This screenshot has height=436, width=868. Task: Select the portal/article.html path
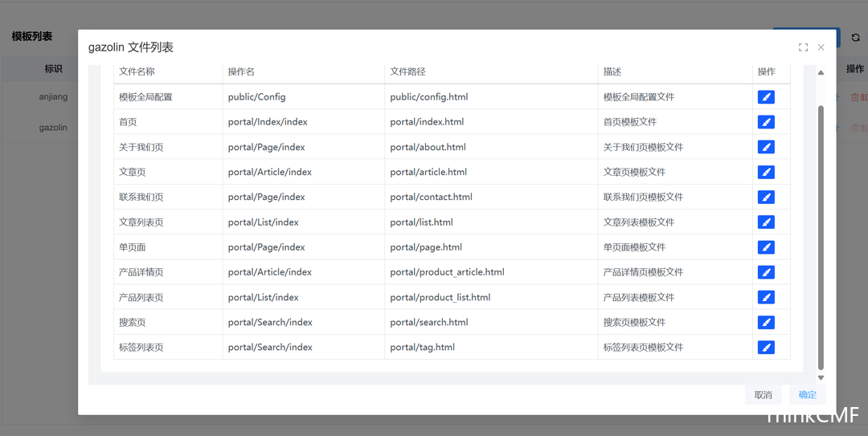point(428,172)
